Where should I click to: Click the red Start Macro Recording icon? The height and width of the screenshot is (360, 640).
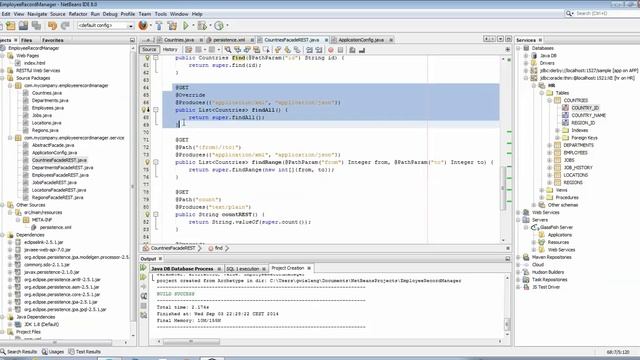pos(331,50)
